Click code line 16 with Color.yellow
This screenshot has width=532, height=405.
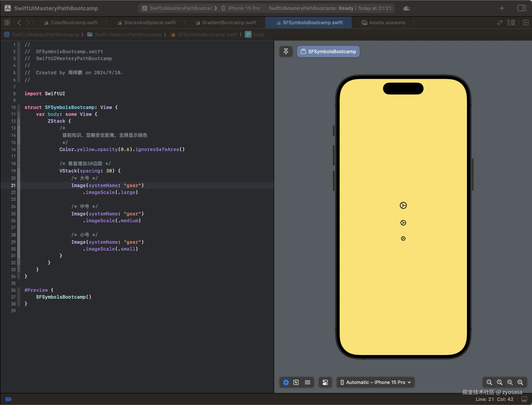122,150
